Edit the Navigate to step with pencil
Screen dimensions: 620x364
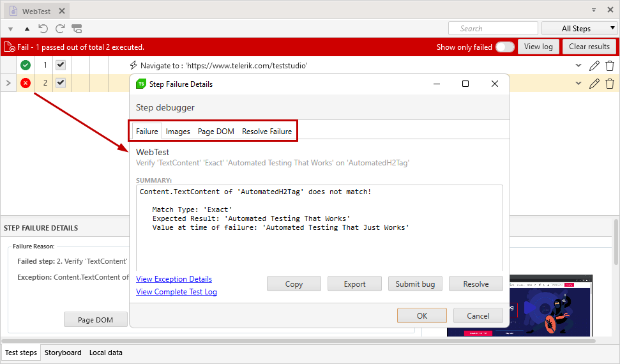594,65
